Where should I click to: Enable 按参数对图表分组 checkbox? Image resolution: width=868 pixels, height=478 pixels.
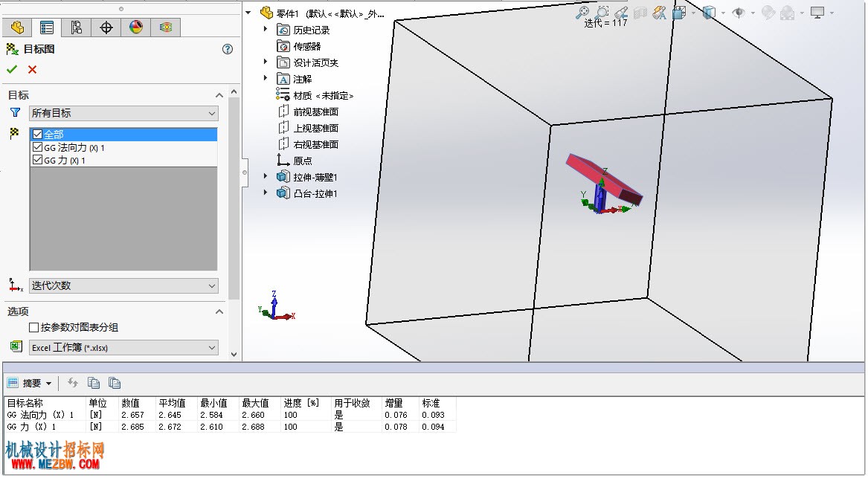pos(33,327)
